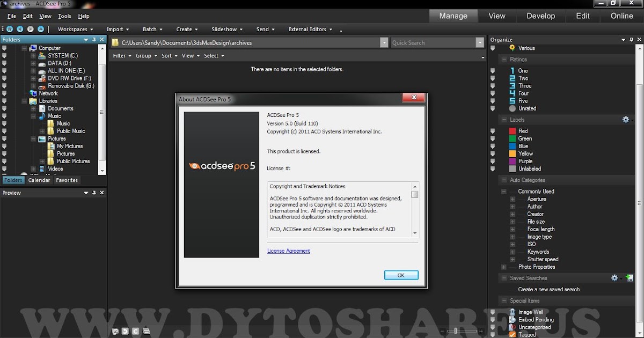The image size is (644, 338).
Task: Select the DVD RW Drive (F:) icon
Action: tap(42, 78)
